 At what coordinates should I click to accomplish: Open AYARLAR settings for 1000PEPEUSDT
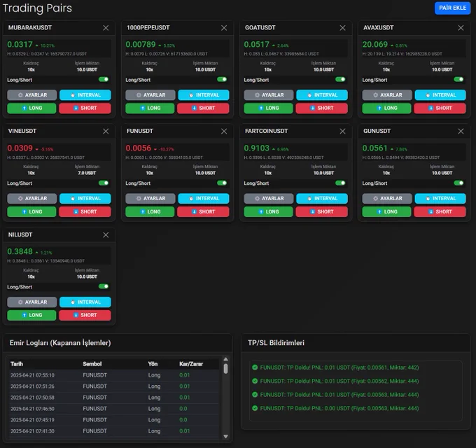point(150,95)
